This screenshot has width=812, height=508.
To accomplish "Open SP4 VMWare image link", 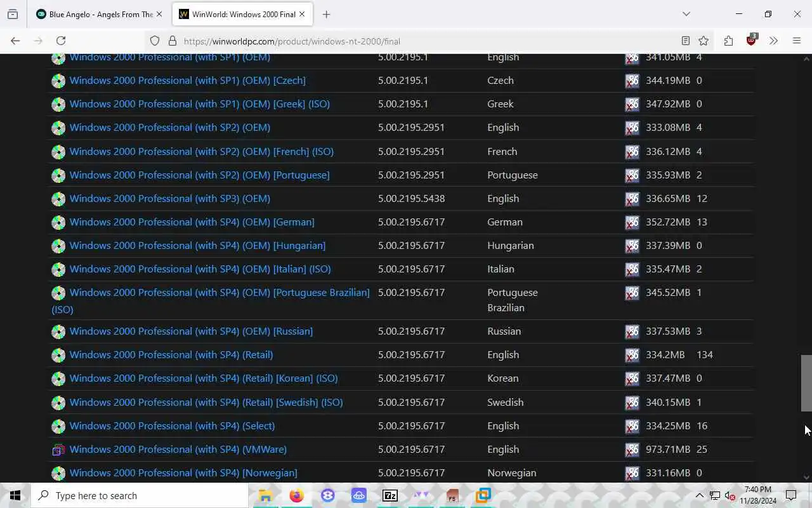I will (x=178, y=449).
